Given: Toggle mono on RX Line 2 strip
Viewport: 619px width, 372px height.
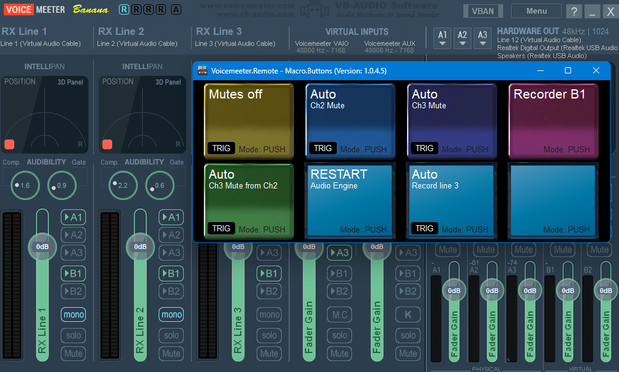Looking at the screenshot, I should 171,314.
